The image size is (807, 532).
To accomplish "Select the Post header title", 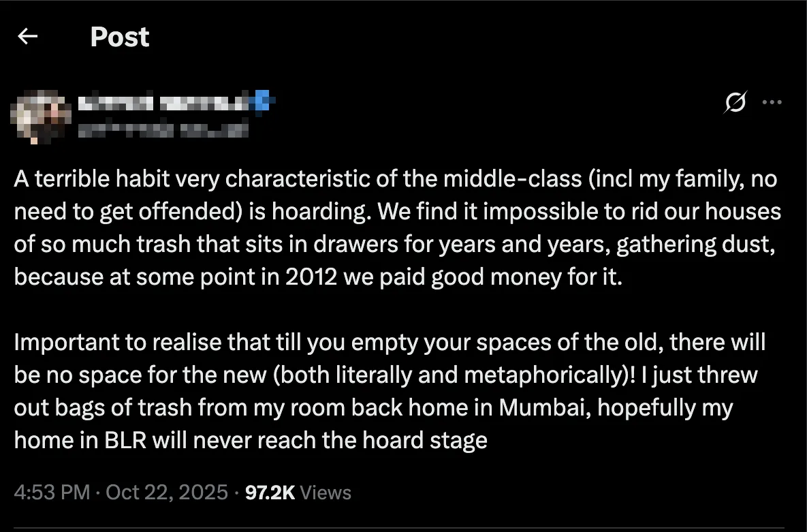I will point(120,37).
